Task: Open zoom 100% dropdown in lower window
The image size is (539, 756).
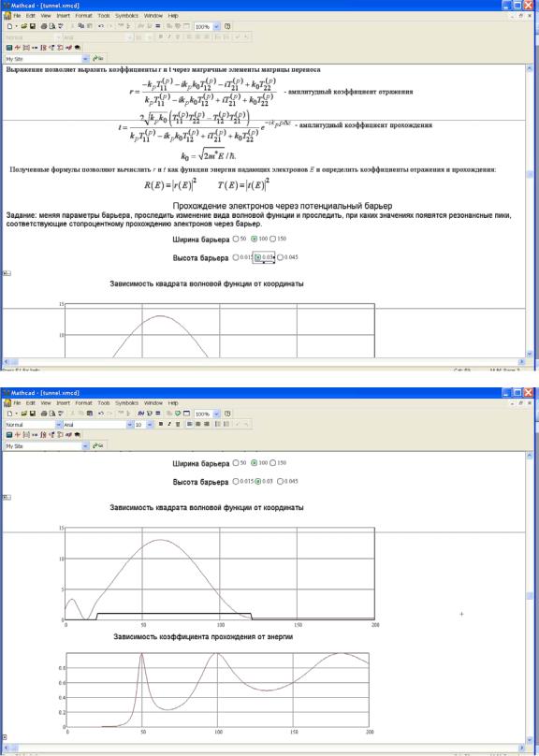Action: (216, 414)
